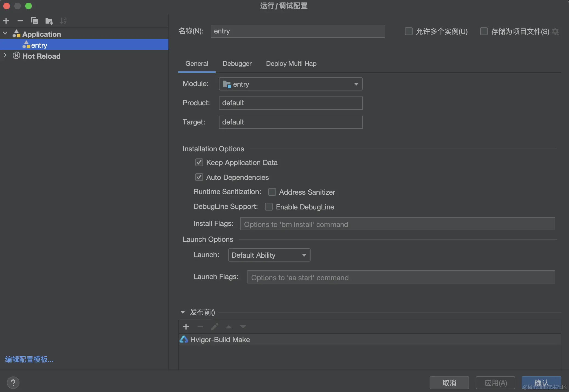This screenshot has height=392, width=569.
Task: Toggle the Enable DebugLine checkbox
Action: point(269,207)
